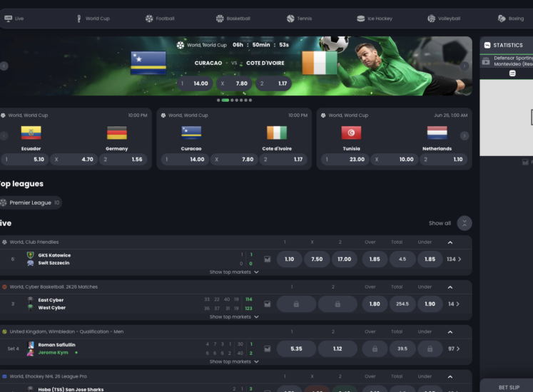Select the active banner pagination dot
Viewport: 533px width, 392px height.
tap(225, 100)
